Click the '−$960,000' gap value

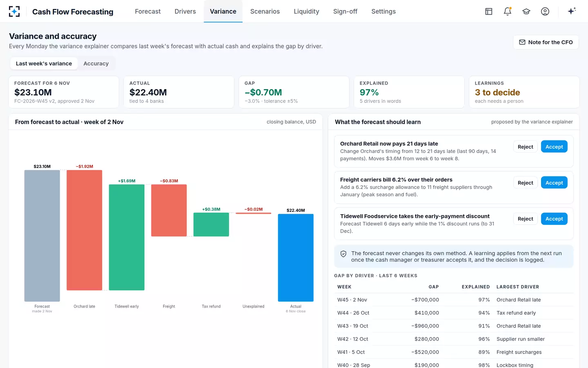tap(425, 326)
